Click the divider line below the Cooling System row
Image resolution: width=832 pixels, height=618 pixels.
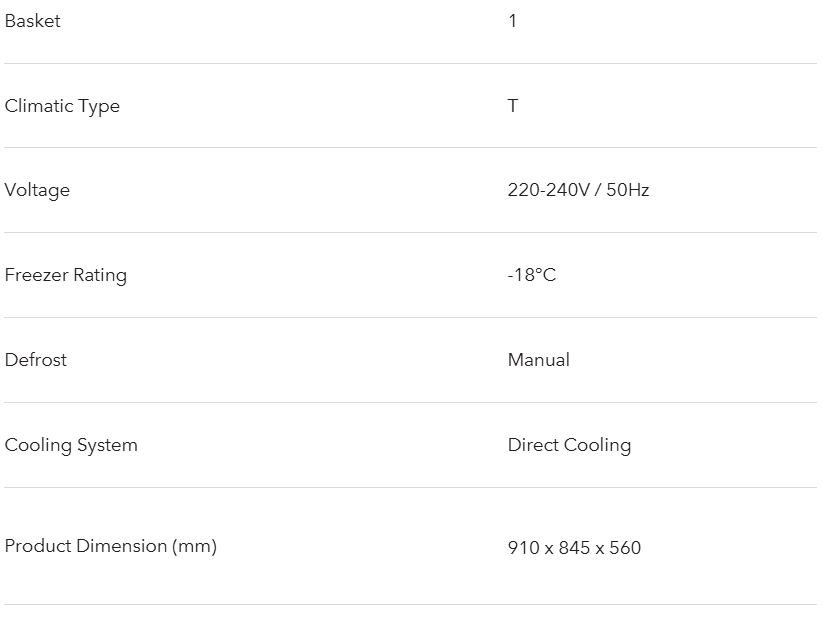410,488
